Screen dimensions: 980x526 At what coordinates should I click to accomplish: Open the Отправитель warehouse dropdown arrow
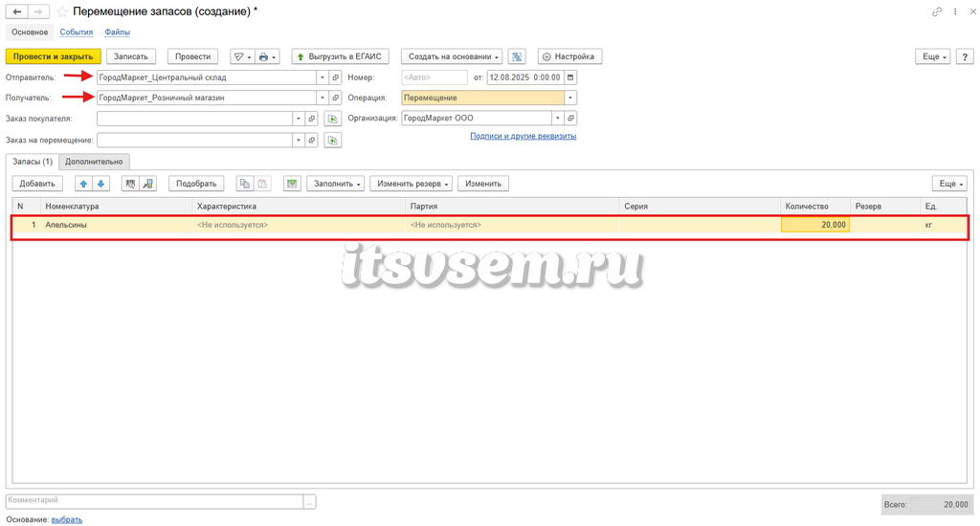pos(323,77)
